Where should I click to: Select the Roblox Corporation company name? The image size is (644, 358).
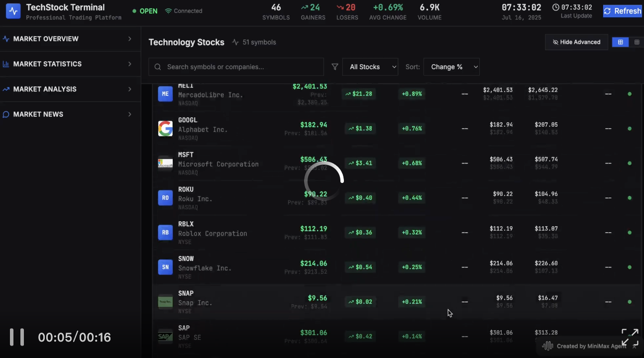tap(213, 233)
